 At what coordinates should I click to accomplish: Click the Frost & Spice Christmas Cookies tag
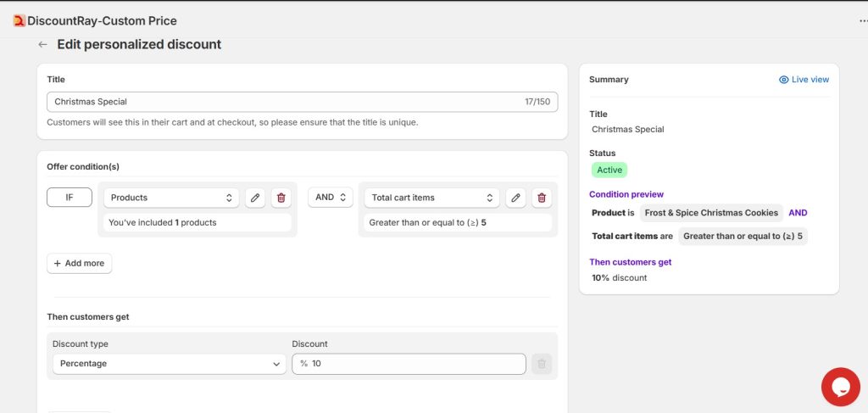click(710, 213)
